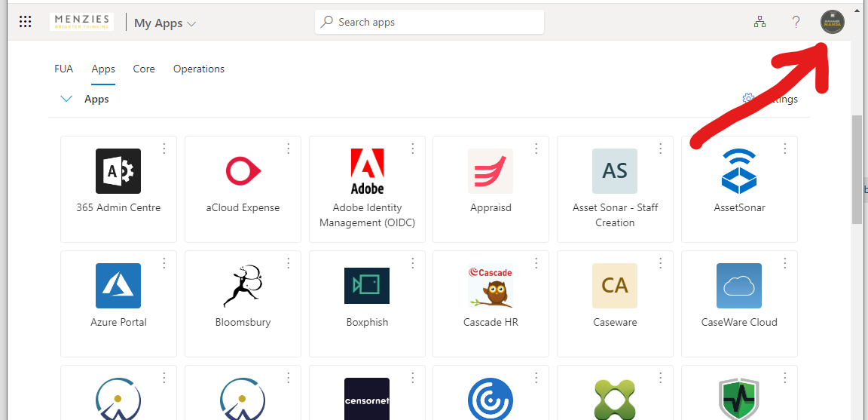Open the CaseWare Cloud app icon

738,286
